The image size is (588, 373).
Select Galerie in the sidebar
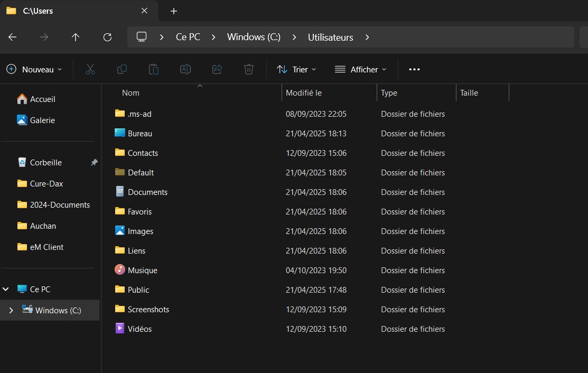click(42, 120)
